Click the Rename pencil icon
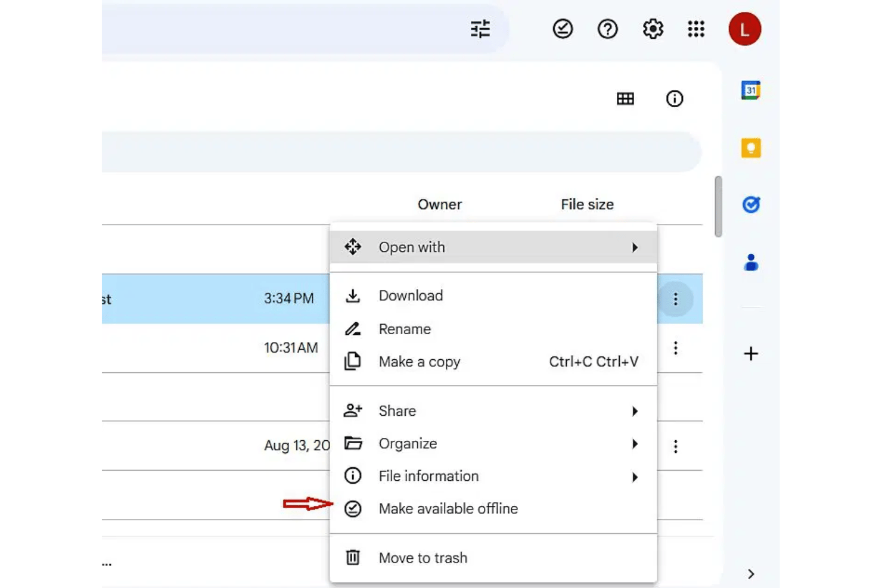 tap(353, 329)
